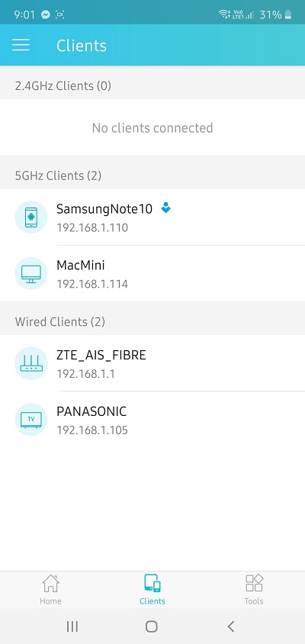Tap the Android home navigation button
The image size is (305, 644).
click(152, 626)
